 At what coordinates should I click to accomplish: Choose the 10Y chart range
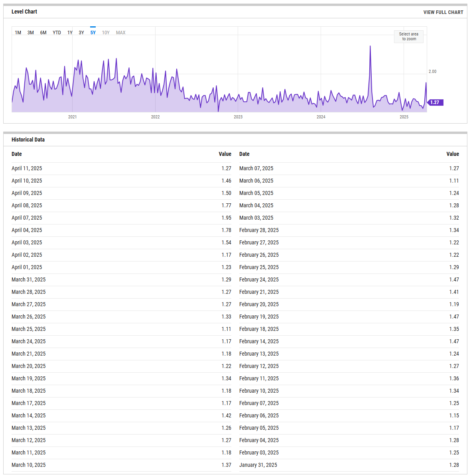(106, 32)
